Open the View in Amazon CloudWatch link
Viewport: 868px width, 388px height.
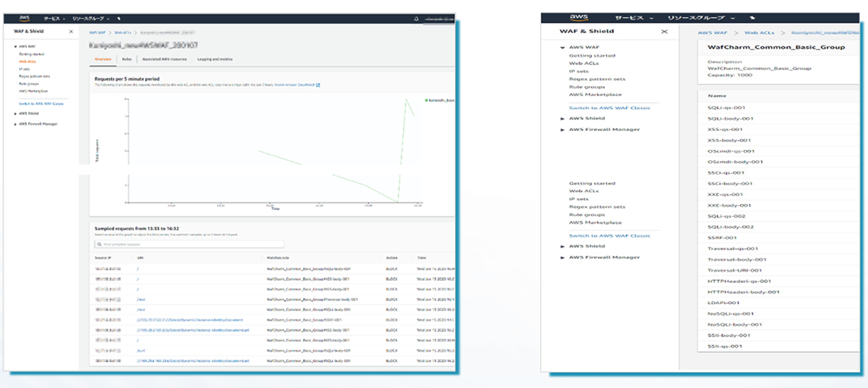297,85
